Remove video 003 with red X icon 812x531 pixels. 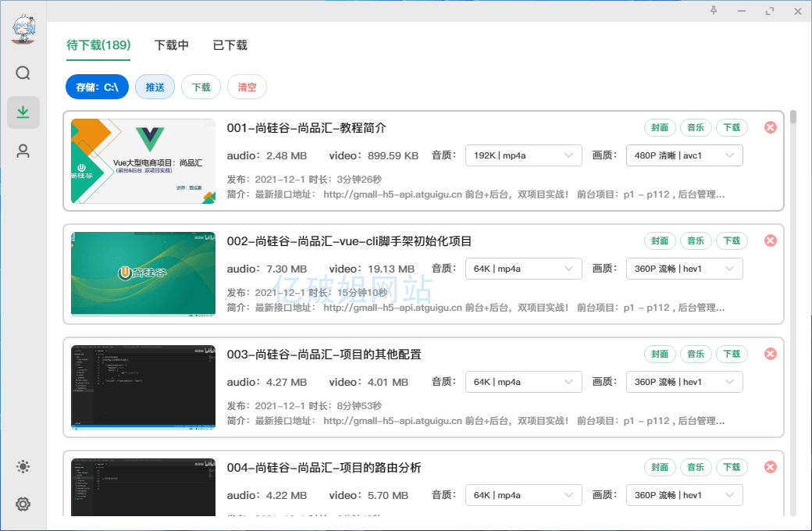[x=770, y=354]
